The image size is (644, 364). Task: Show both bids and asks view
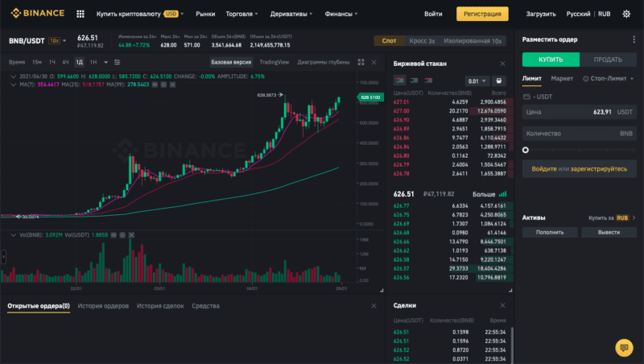coord(399,81)
